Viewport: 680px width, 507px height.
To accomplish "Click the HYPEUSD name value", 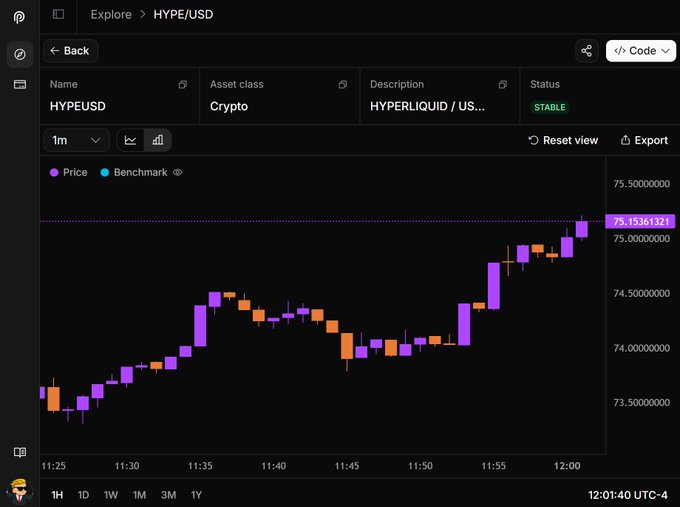I will pos(78,106).
